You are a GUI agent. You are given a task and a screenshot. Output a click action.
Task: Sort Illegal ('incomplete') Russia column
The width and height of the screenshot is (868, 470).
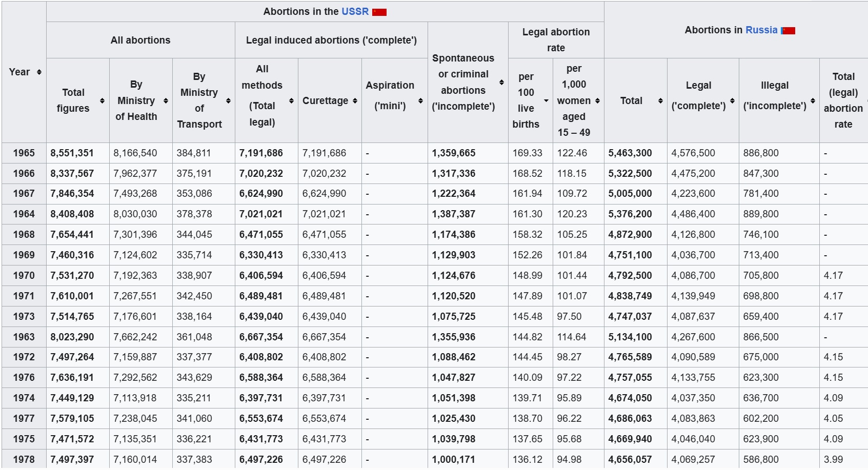pyautogui.click(x=813, y=100)
